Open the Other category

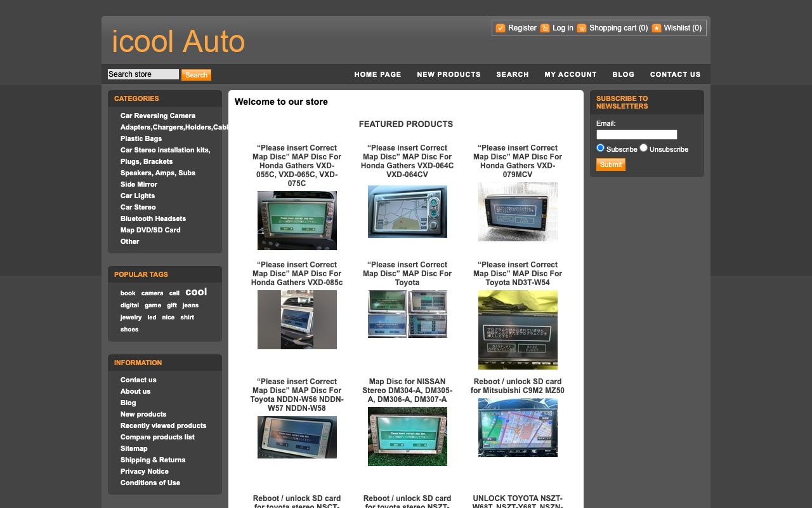pos(129,241)
